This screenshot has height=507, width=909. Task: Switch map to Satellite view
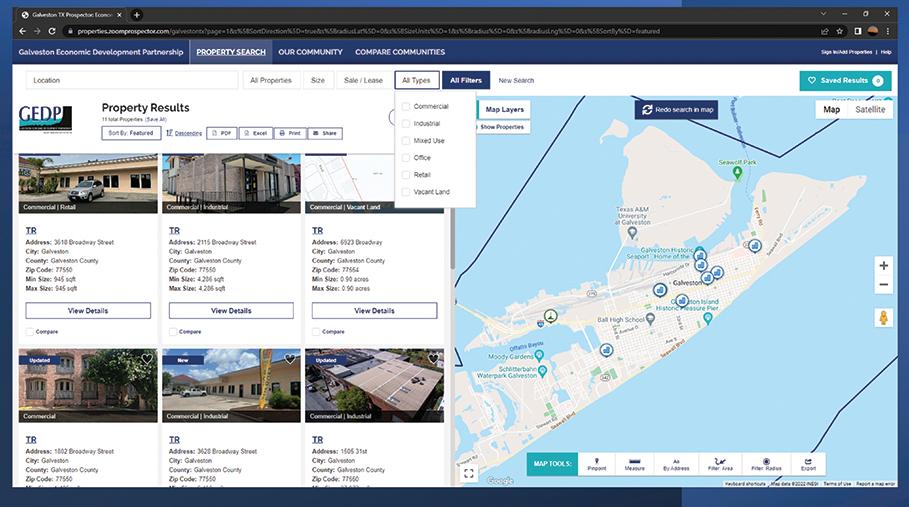coord(870,110)
